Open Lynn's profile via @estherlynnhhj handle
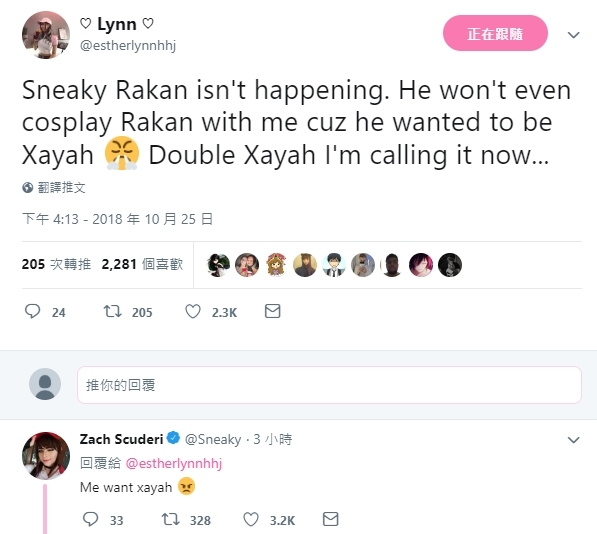This screenshot has width=597, height=534. [x=128, y=46]
